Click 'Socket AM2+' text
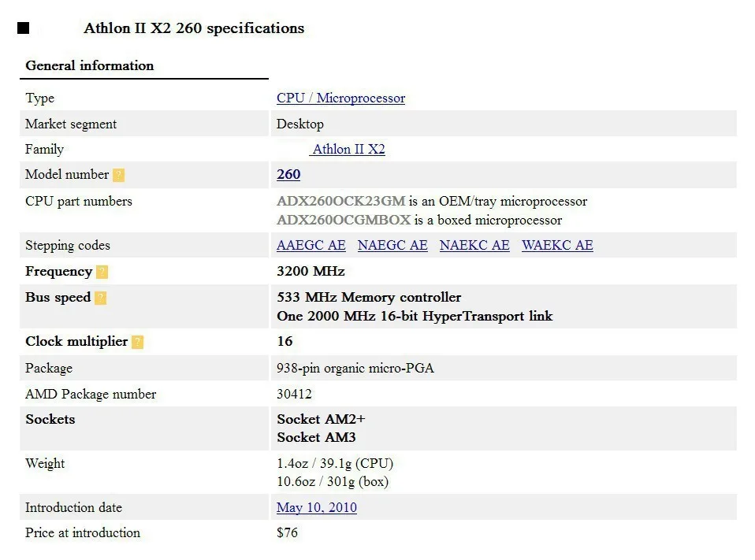755x560 pixels. pos(322,420)
